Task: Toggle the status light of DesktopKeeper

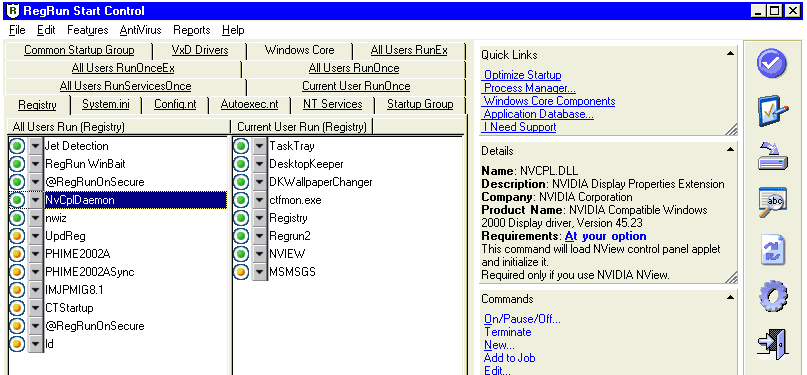Action: click(x=241, y=164)
